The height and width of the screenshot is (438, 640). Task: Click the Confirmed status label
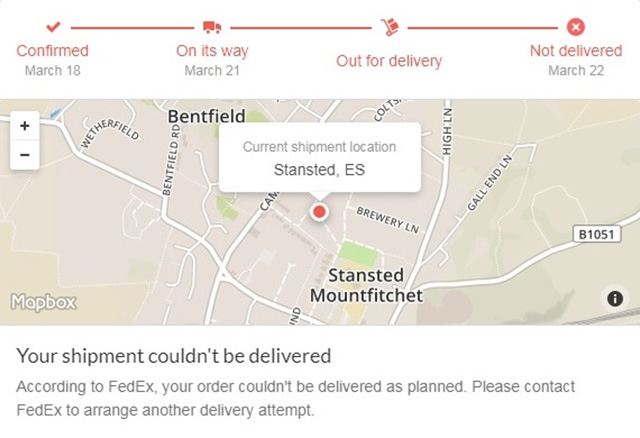(53, 50)
